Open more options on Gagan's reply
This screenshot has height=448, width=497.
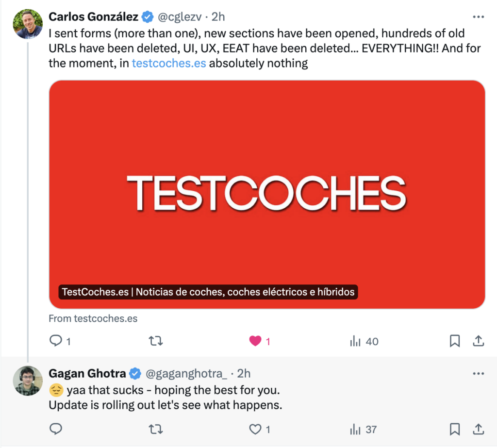coord(479,373)
